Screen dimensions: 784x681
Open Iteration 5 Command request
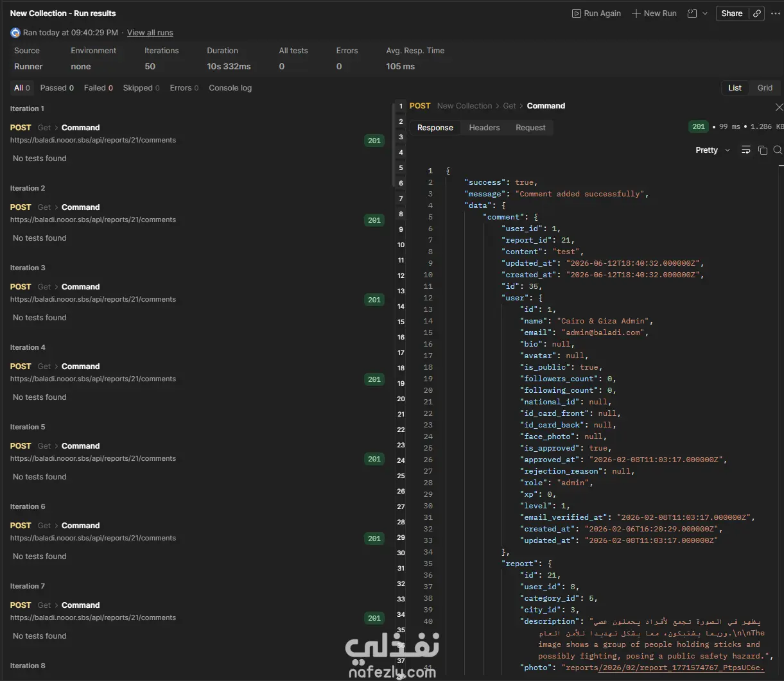(80, 446)
